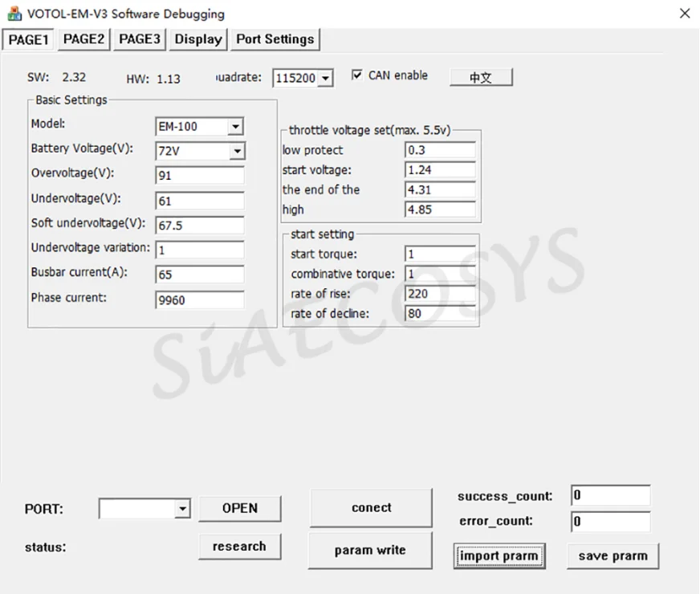The height and width of the screenshot is (594, 700).
Task: Click the Basic Settings group title
Action: [x=71, y=100]
